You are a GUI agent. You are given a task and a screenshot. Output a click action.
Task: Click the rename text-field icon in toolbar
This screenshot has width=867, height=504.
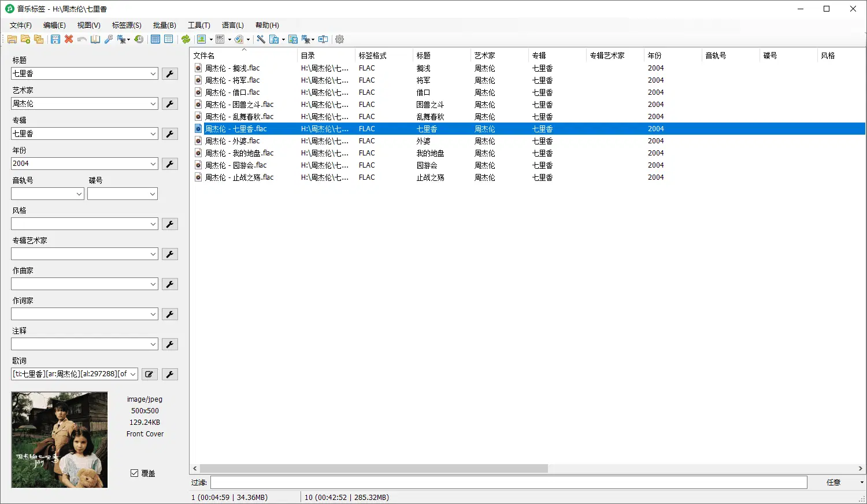pos(323,39)
